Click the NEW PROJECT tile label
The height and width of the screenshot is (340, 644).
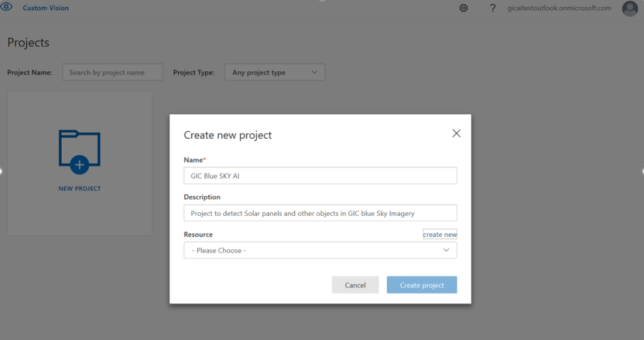pyautogui.click(x=79, y=189)
